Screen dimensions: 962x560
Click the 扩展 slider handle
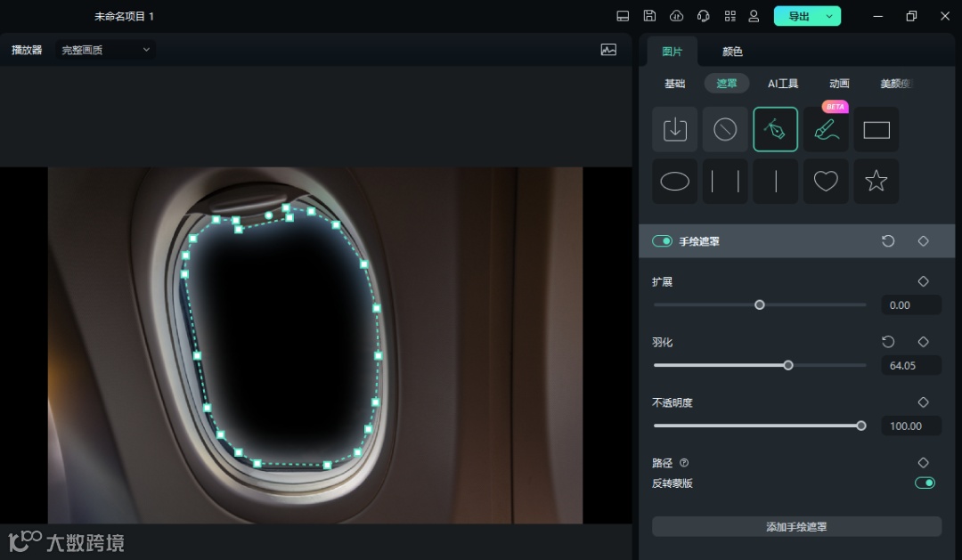pos(760,304)
